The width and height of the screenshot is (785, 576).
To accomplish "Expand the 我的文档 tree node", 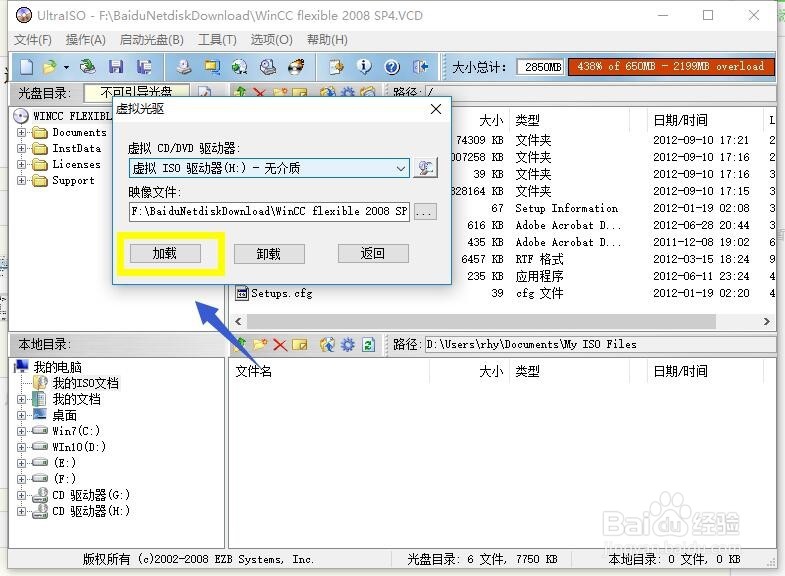I will pyautogui.click(x=22, y=399).
